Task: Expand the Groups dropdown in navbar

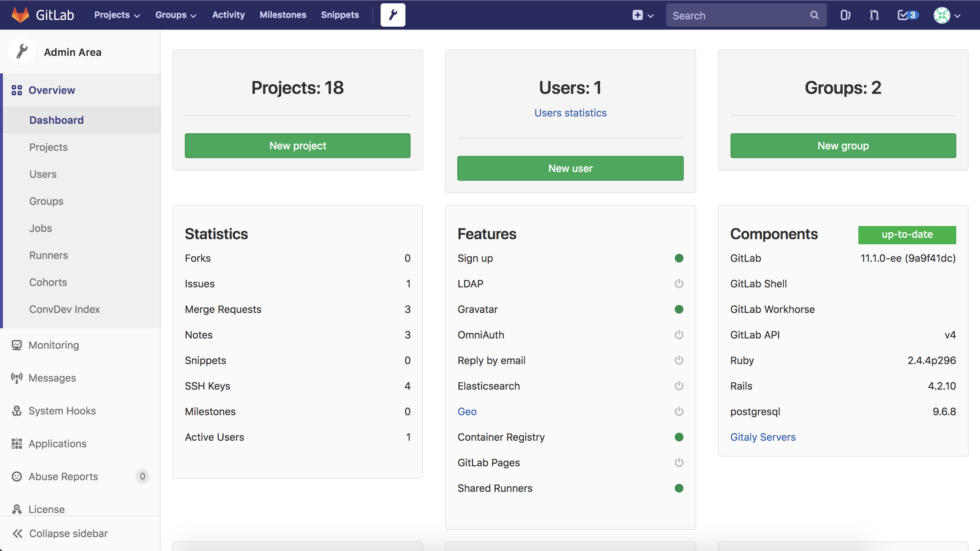Action: tap(176, 15)
